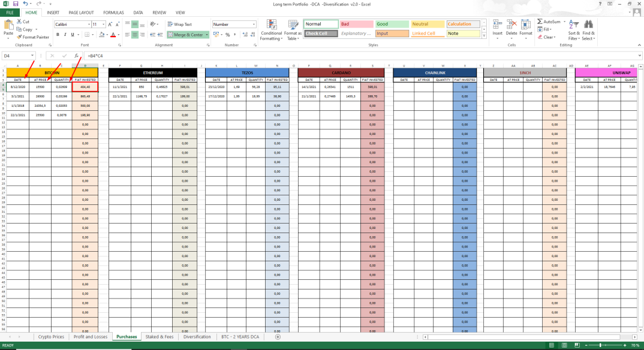
Task: Apply the Good cell style
Action: pos(392,24)
